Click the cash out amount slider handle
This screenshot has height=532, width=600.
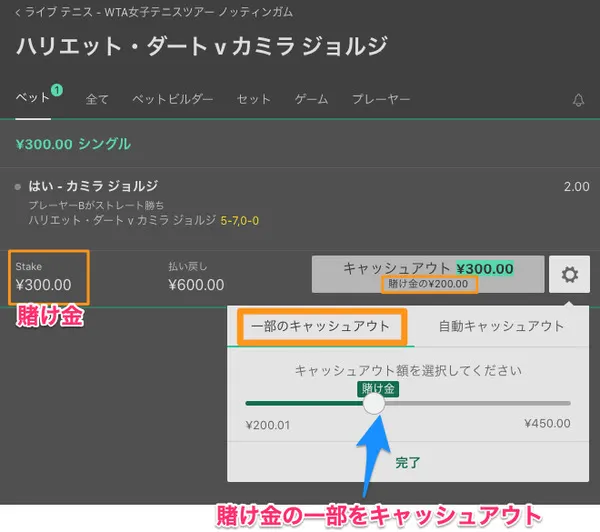(x=374, y=403)
